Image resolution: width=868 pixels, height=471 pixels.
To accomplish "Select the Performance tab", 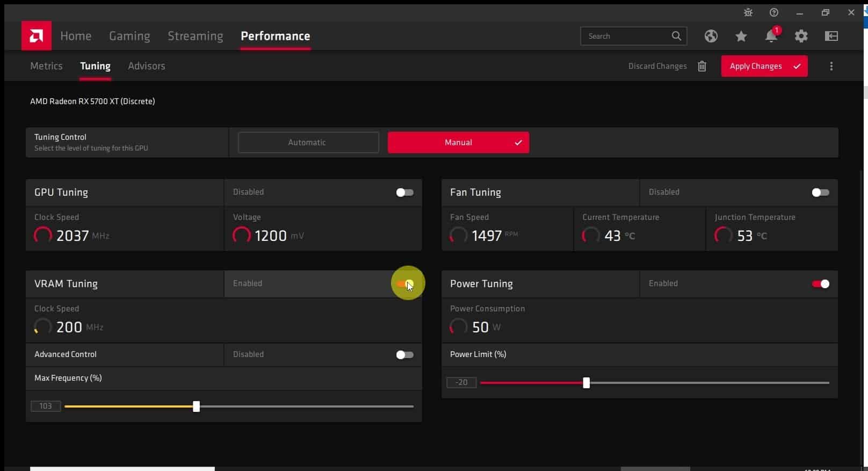I will pyautogui.click(x=276, y=36).
